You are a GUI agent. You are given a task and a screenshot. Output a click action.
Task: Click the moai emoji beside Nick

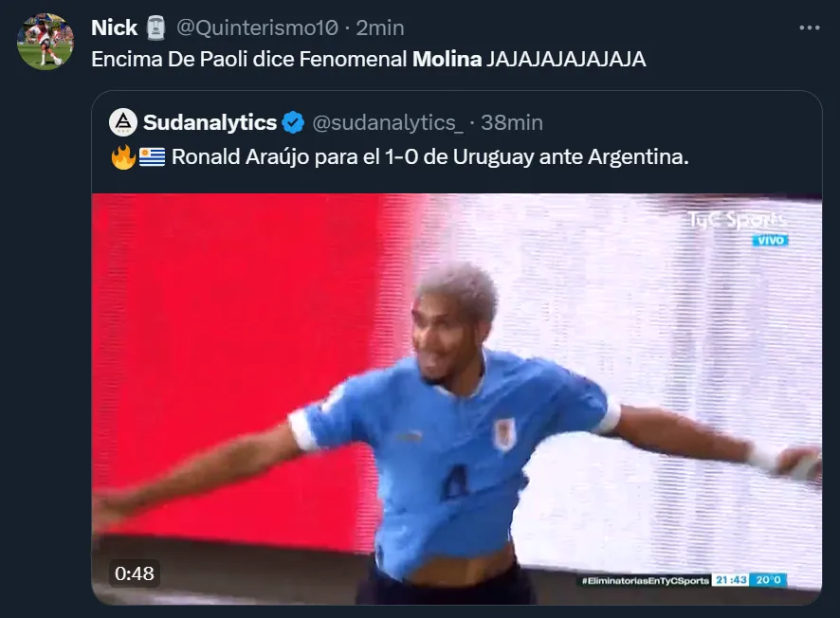coord(155,27)
